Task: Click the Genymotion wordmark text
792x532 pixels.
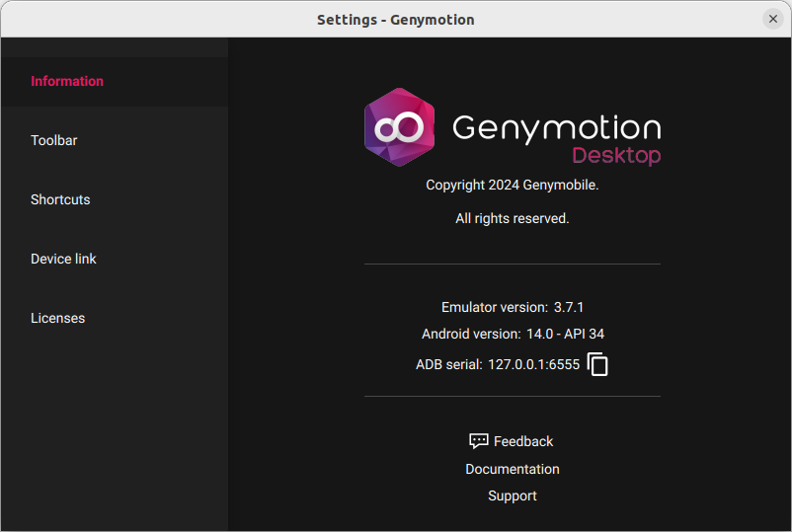Action: (556, 127)
